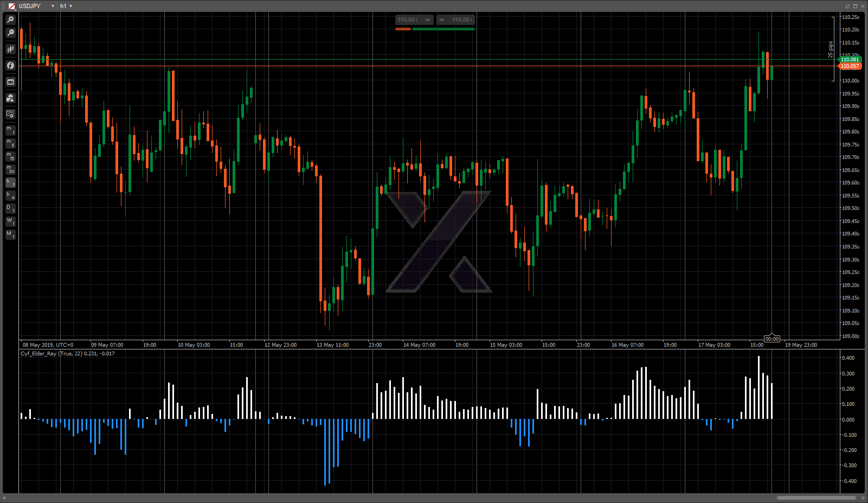Click the scroll right arrow at the bottom

click(x=863, y=498)
